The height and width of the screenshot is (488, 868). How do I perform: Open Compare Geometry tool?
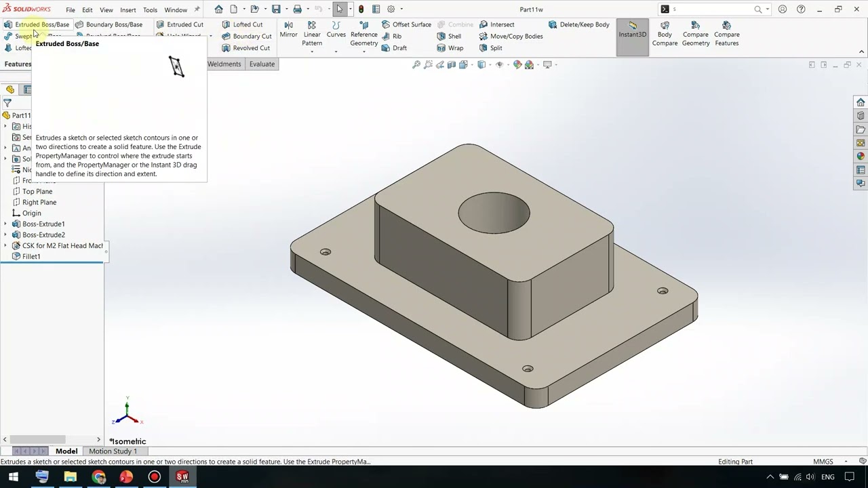click(x=696, y=34)
